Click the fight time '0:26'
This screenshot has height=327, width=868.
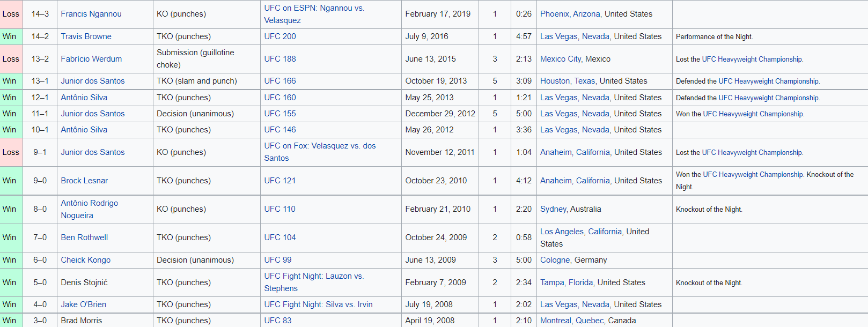(524, 14)
